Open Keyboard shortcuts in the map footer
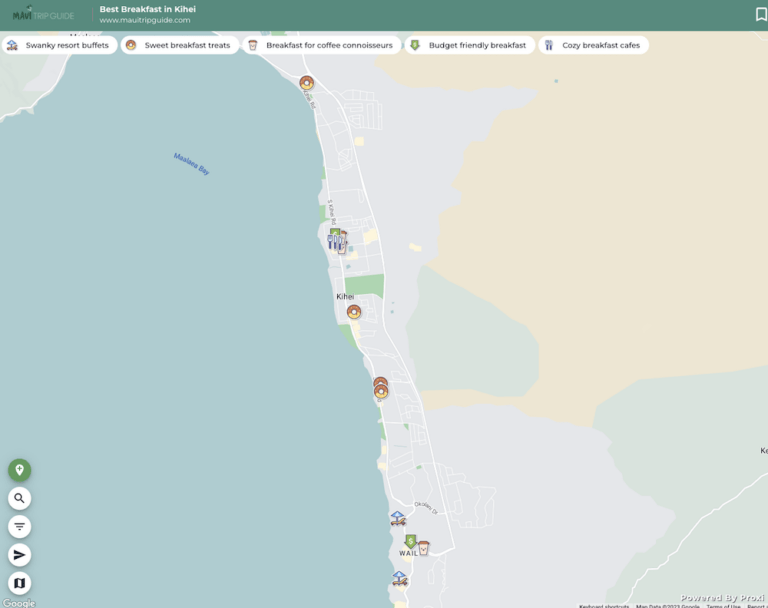Viewport: 768px width, 608px height. [604, 606]
